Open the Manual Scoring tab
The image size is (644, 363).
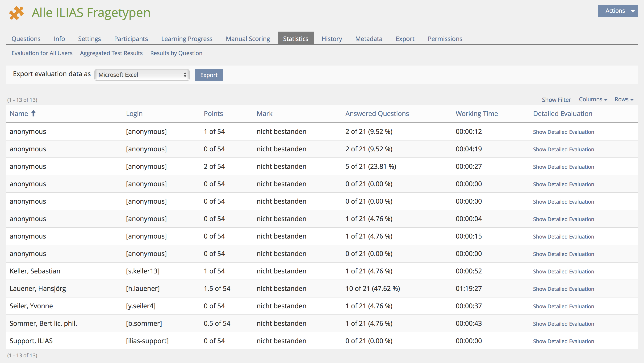click(x=247, y=39)
